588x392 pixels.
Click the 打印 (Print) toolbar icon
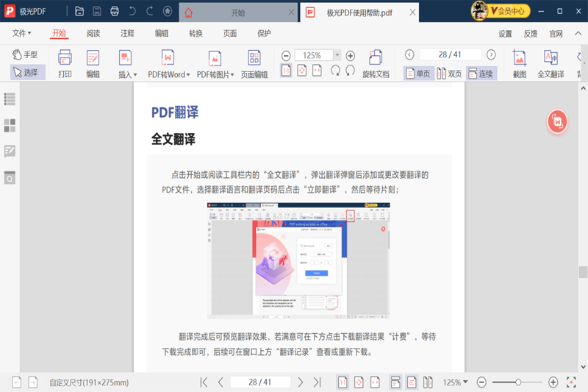(65, 63)
